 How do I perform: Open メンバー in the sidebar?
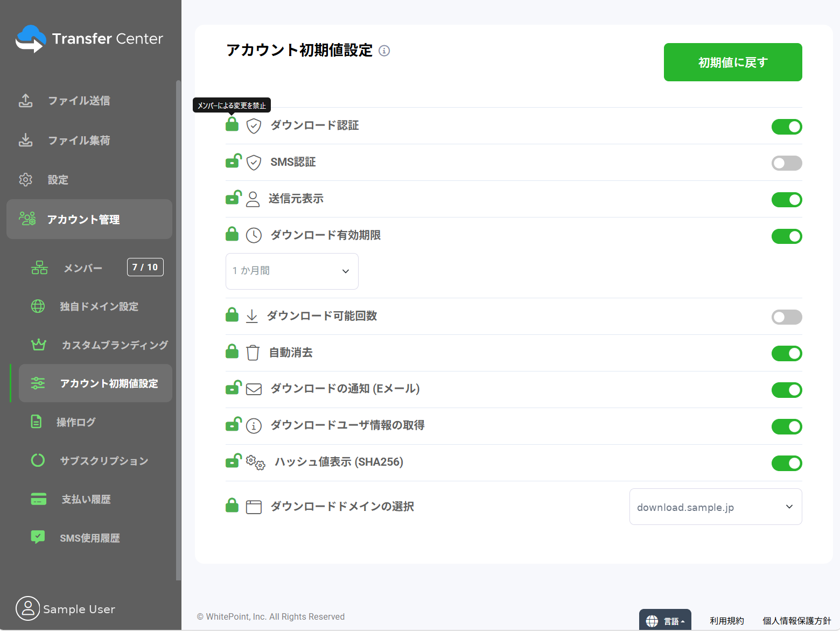(83, 268)
